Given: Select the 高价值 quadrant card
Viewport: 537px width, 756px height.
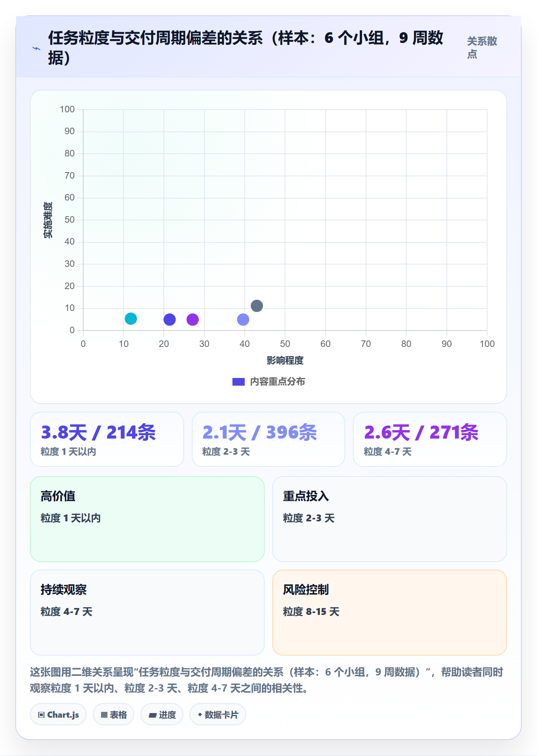Looking at the screenshot, I should tap(147, 519).
